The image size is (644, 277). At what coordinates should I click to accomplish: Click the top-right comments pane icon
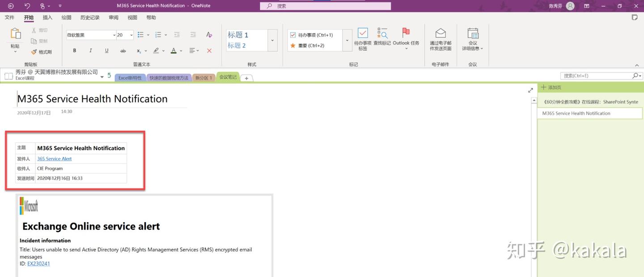pyautogui.click(x=635, y=17)
